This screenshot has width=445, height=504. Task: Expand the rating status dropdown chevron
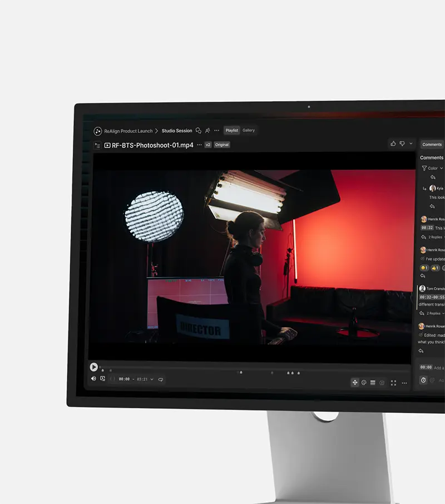tap(411, 144)
